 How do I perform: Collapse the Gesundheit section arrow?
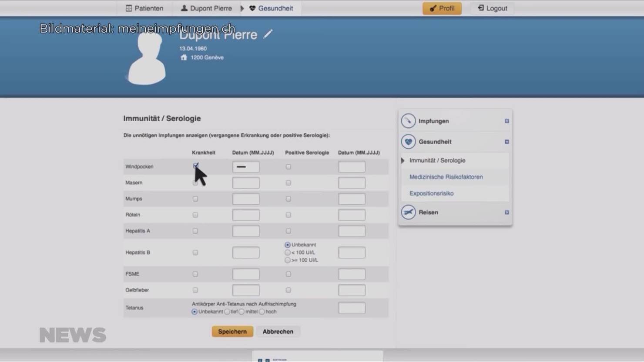(x=506, y=142)
